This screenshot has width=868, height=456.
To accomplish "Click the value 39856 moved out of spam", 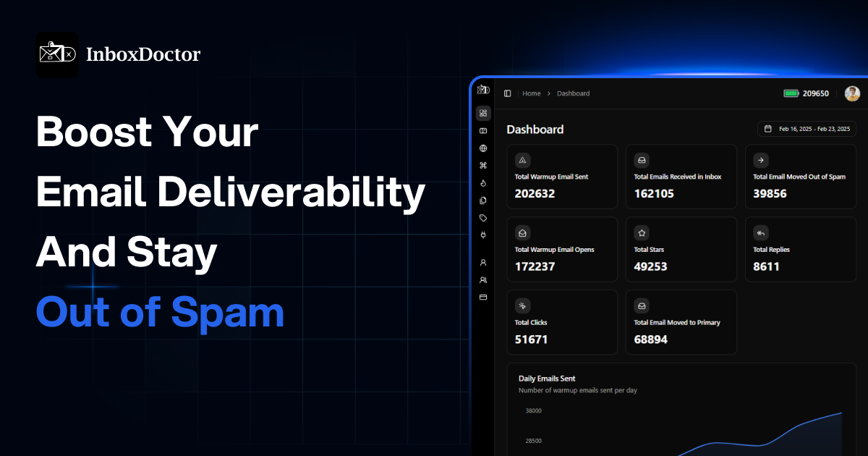I will point(770,193).
